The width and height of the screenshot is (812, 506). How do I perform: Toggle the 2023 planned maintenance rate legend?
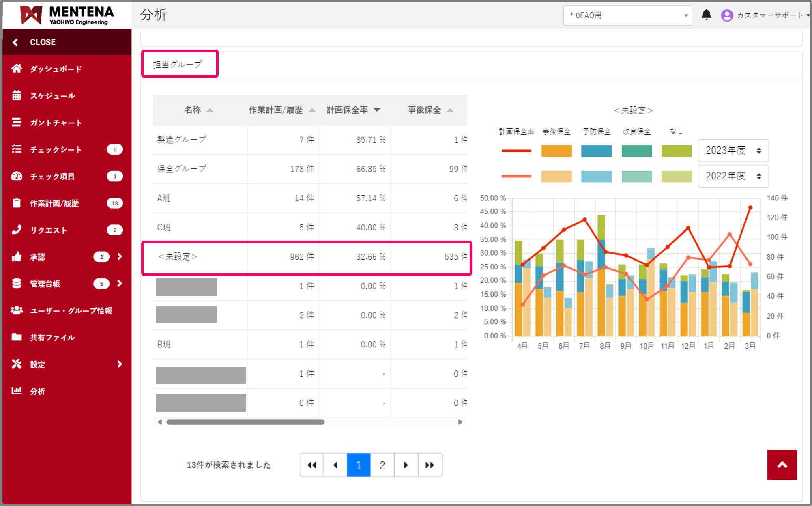point(516,151)
